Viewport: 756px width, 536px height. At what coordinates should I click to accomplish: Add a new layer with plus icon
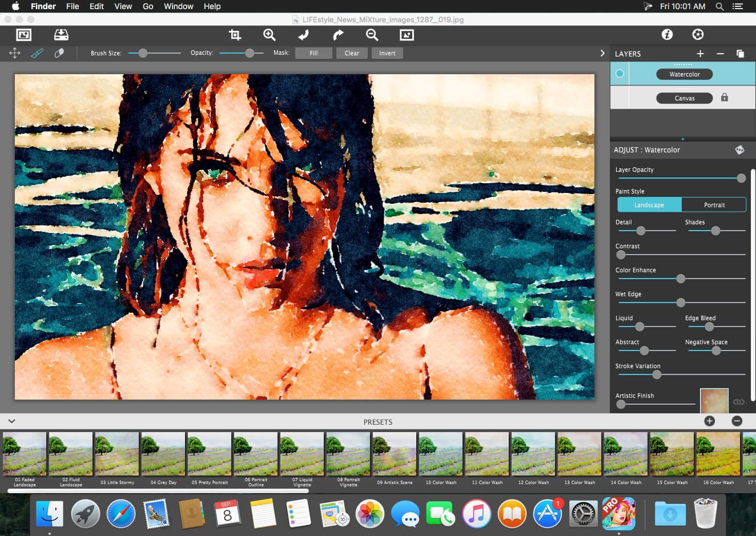(700, 54)
